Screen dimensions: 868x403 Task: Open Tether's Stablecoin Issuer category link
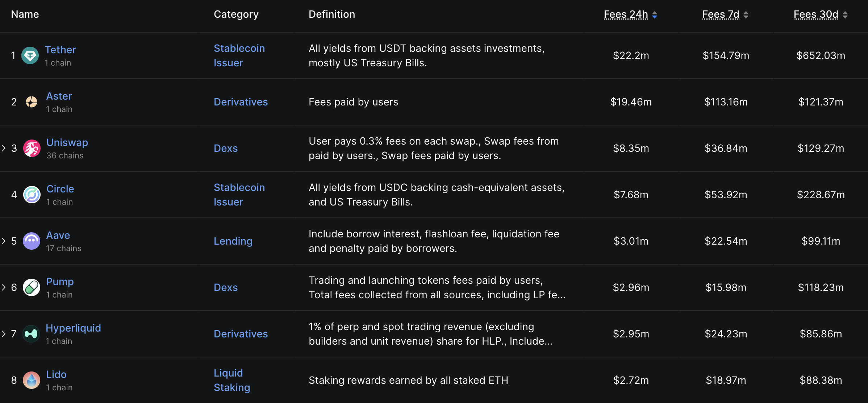pos(239,55)
